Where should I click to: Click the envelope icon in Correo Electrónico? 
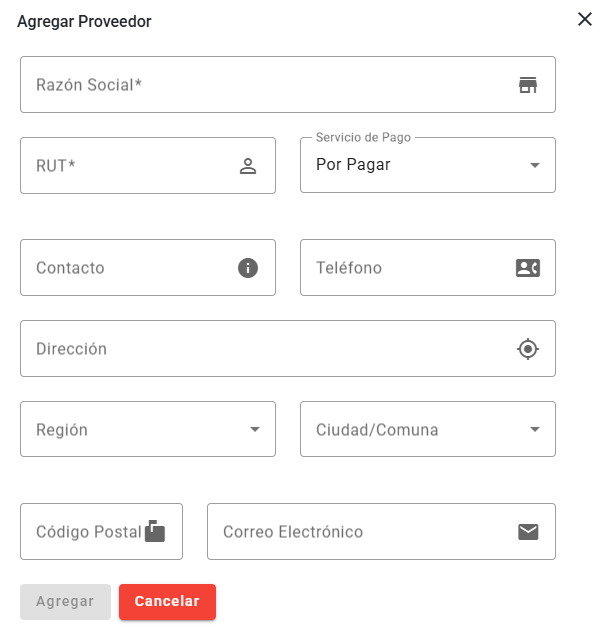(527, 532)
